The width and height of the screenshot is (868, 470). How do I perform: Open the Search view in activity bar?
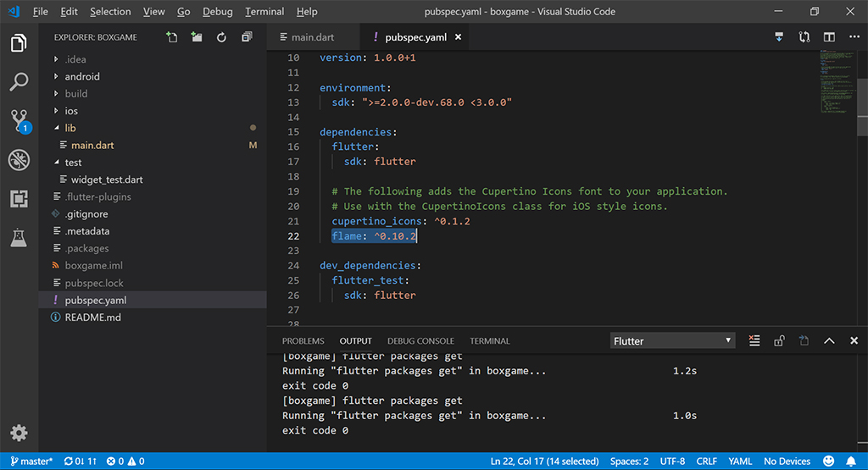pos(19,82)
